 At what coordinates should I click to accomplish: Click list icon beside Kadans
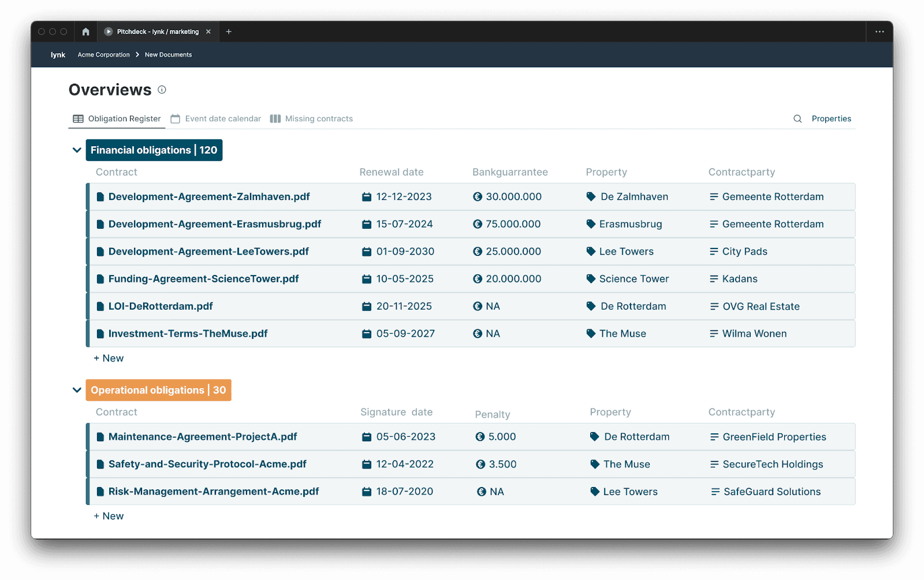(714, 279)
